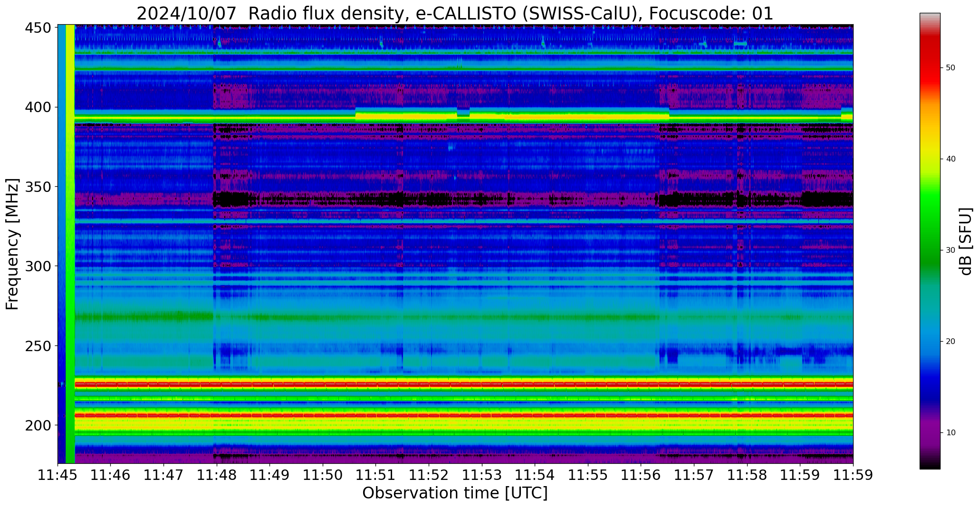Viewport: 980px width, 507px height.
Task: Click the 11:54 time tick label
Action: [x=535, y=475]
